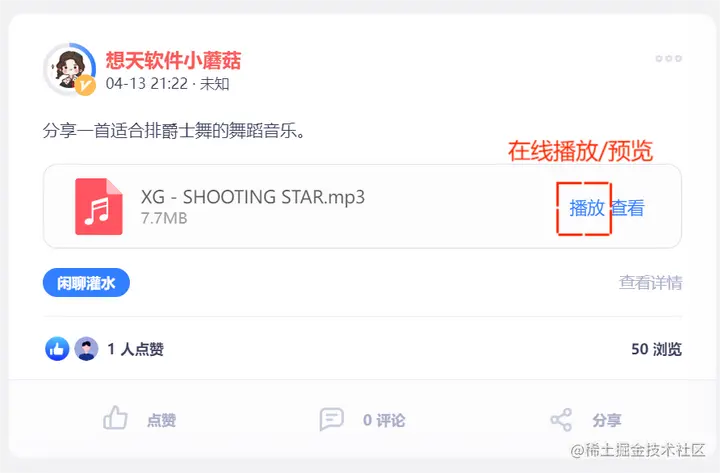Select the 闲聊灌水 topic tag
This screenshot has height=473, width=720.
point(86,282)
